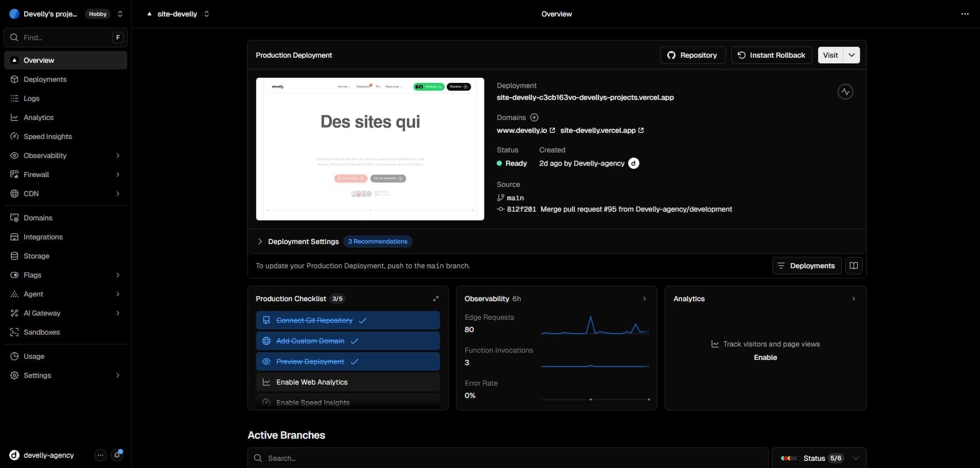Open the Analytics panel chevron
980x468 pixels.
(854, 299)
